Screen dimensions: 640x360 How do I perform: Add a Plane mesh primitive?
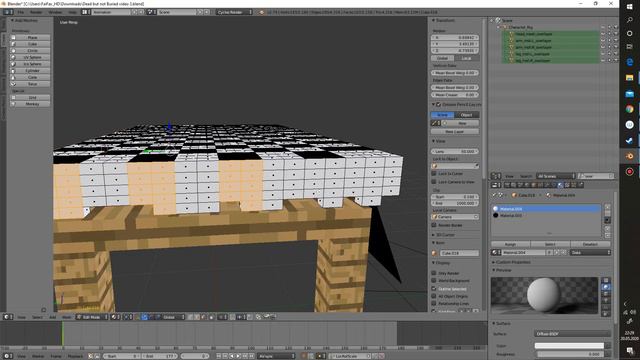tap(30, 38)
